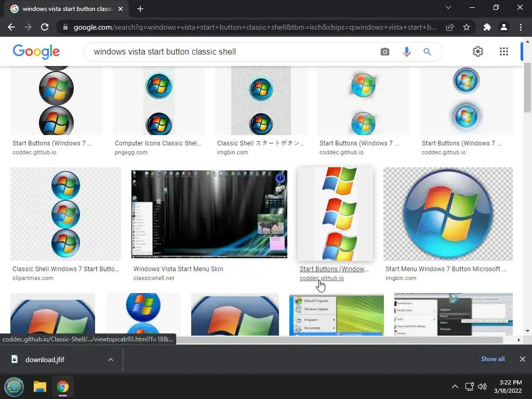
Task: Bookmark this page with the star icon
Action: 467,27
